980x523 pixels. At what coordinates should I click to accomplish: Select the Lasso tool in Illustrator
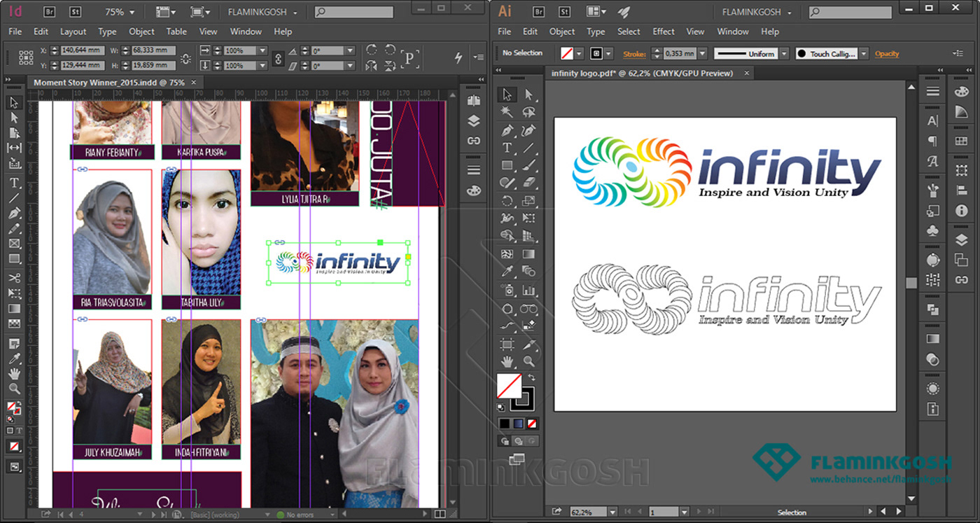528,112
